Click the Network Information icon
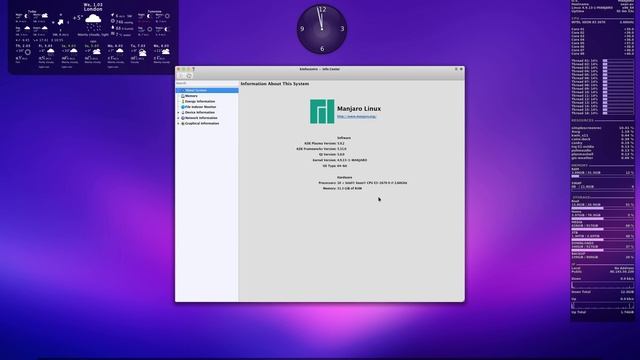This screenshot has height=360, width=640. click(x=183, y=118)
